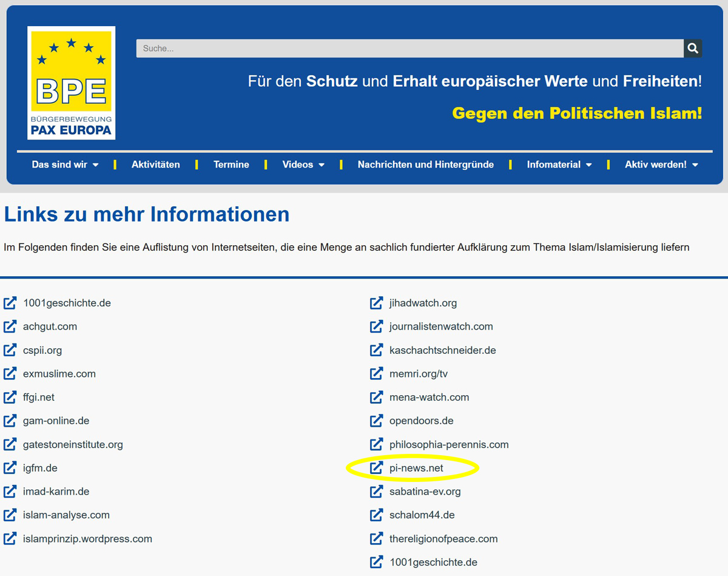Open the gam-online.de link
This screenshot has width=728, height=576.
click(x=56, y=421)
